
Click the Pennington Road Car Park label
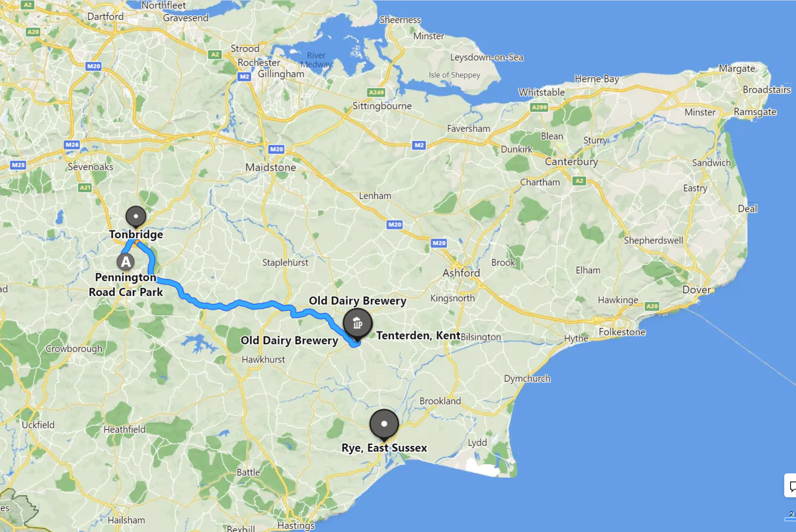click(126, 284)
